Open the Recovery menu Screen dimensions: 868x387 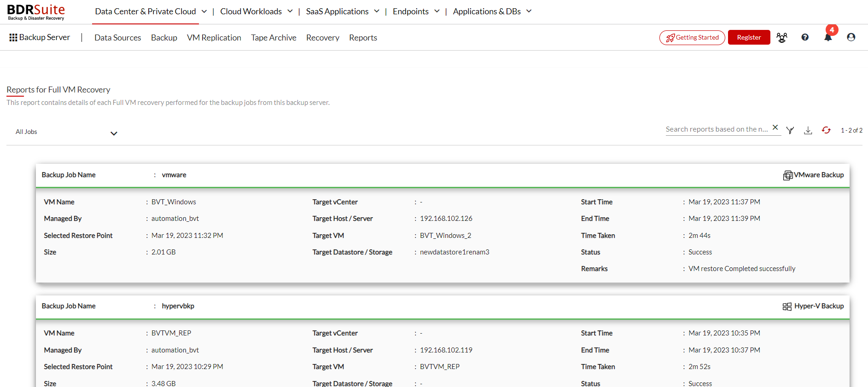tap(323, 38)
